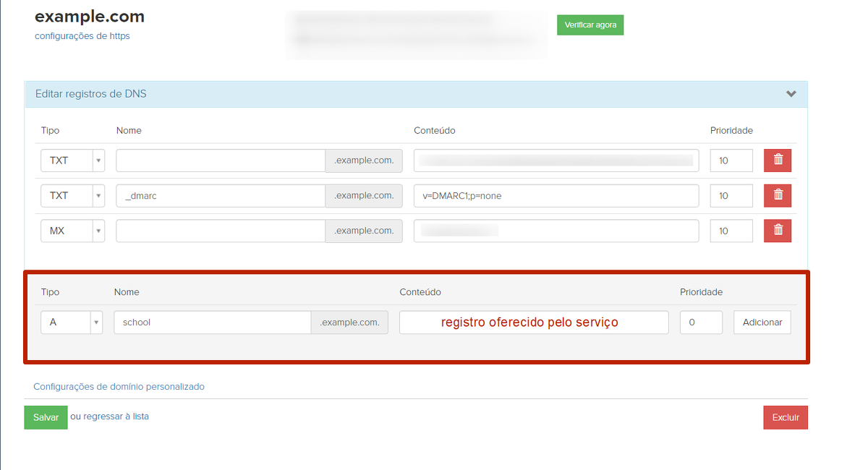Open Configurações de domínio personalizado link
The image size is (868, 470).
(119, 387)
